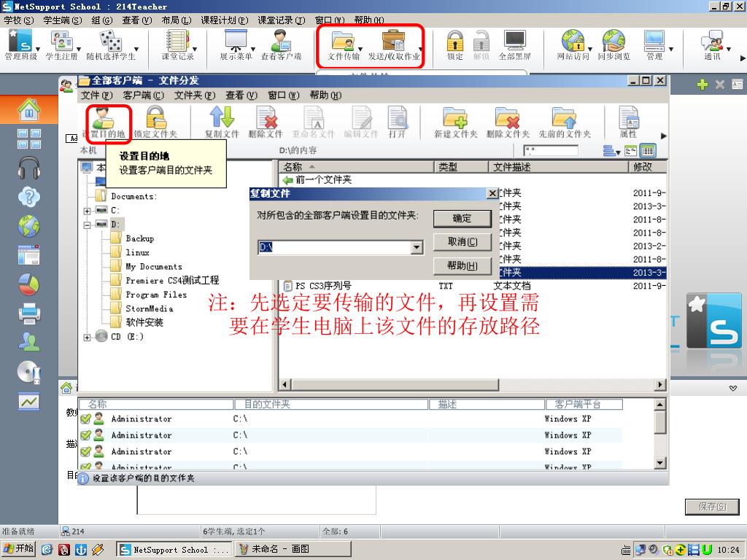Sort by the 名称 column header

pyautogui.click(x=356, y=167)
